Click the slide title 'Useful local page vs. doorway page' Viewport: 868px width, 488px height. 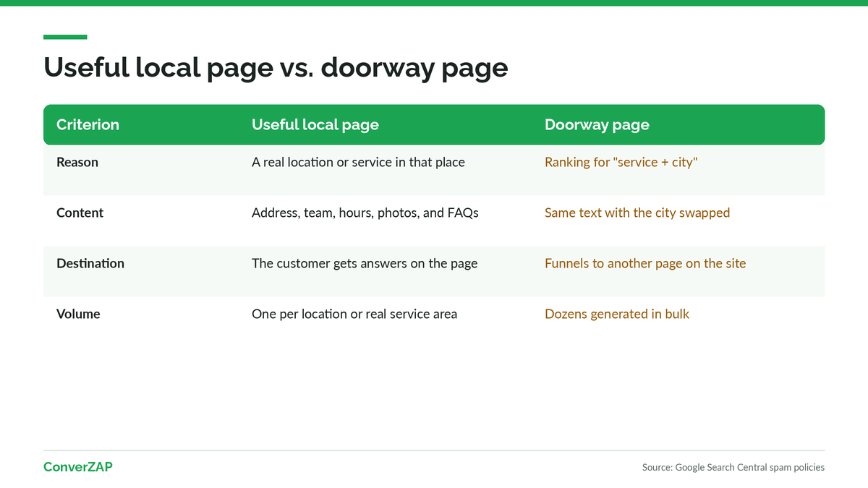(276, 67)
